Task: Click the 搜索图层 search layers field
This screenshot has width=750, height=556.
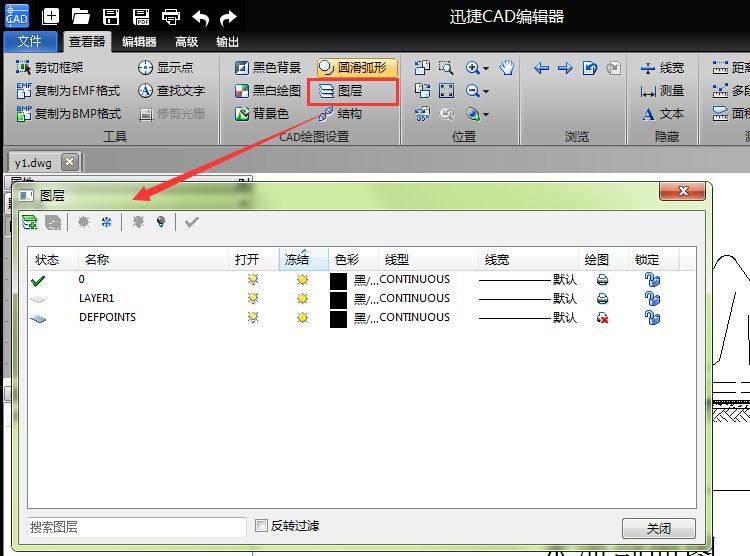Action: coord(136,527)
